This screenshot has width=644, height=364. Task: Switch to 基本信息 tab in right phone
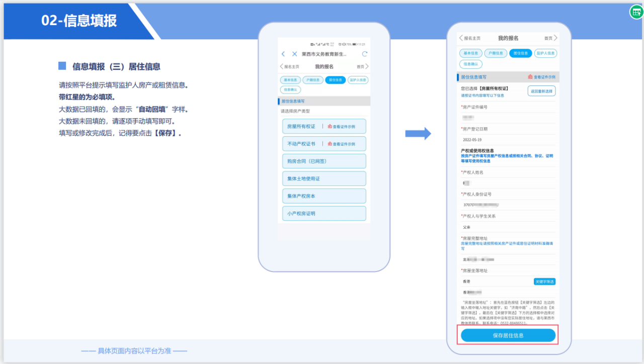tap(470, 53)
